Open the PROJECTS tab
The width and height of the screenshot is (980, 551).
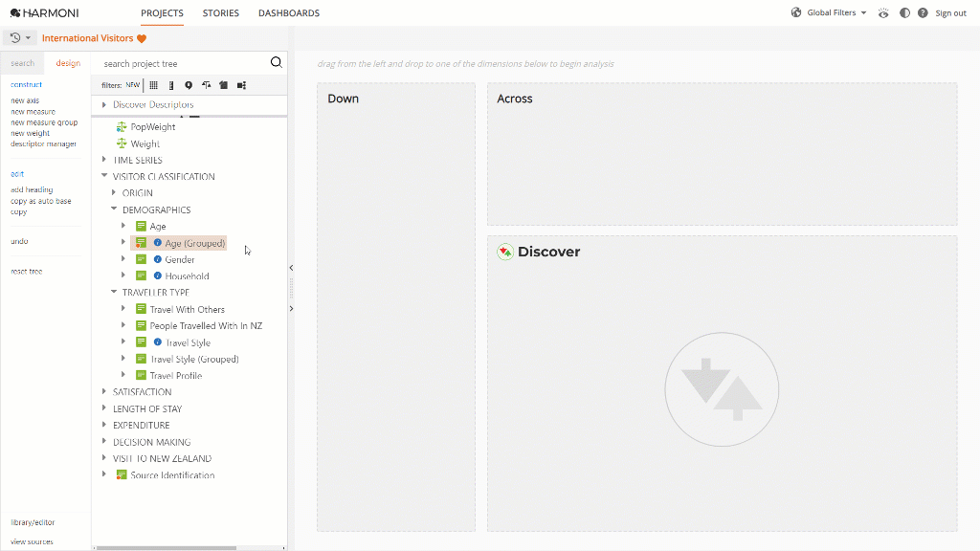pos(162,13)
